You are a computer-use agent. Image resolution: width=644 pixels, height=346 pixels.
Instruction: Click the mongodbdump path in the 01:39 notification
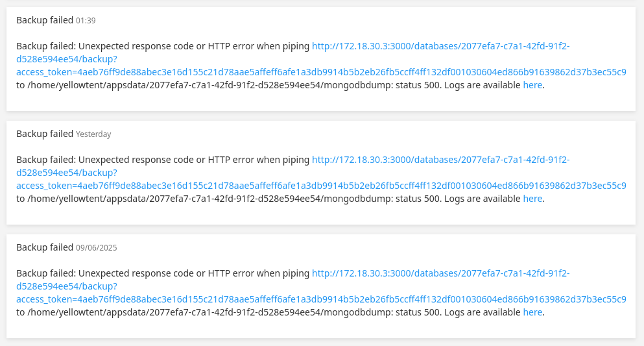point(209,85)
